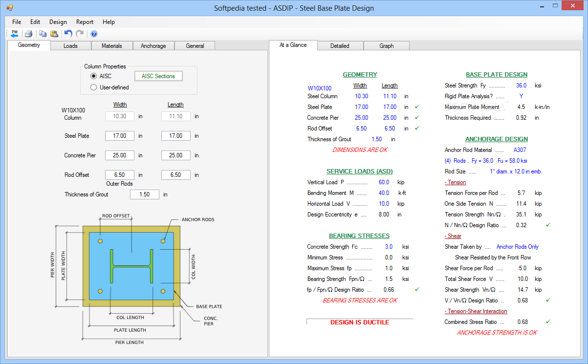Click the Rod Offset width field
This screenshot has height=364, width=588.
tap(120, 175)
